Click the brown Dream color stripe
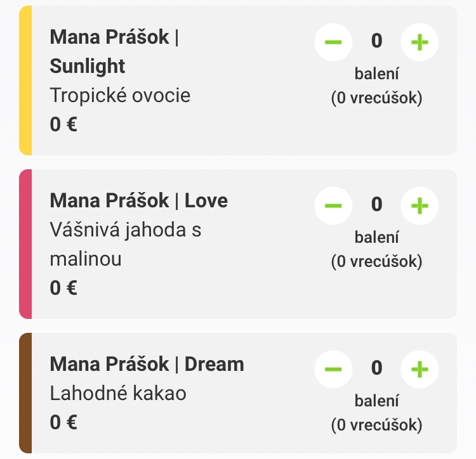This screenshot has height=459, width=476. (x=25, y=393)
